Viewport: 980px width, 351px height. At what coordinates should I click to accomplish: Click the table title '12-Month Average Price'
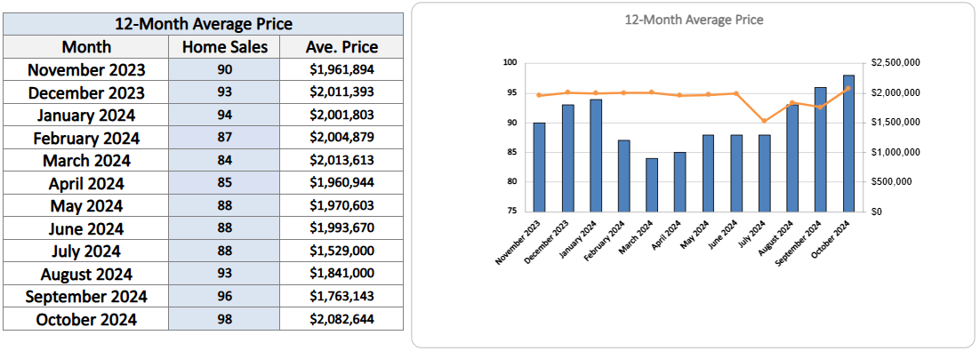(203, 24)
